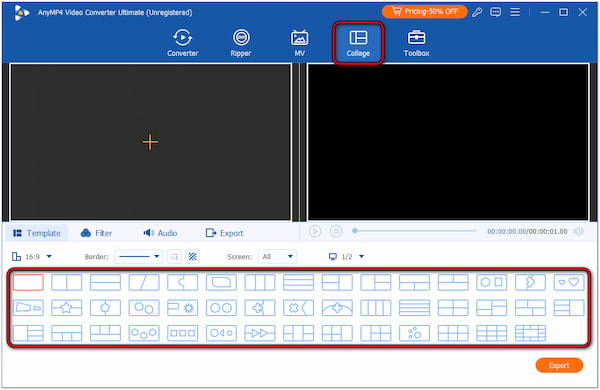Select the three circles template
The height and width of the screenshot is (390, 600).
point(144,333)
